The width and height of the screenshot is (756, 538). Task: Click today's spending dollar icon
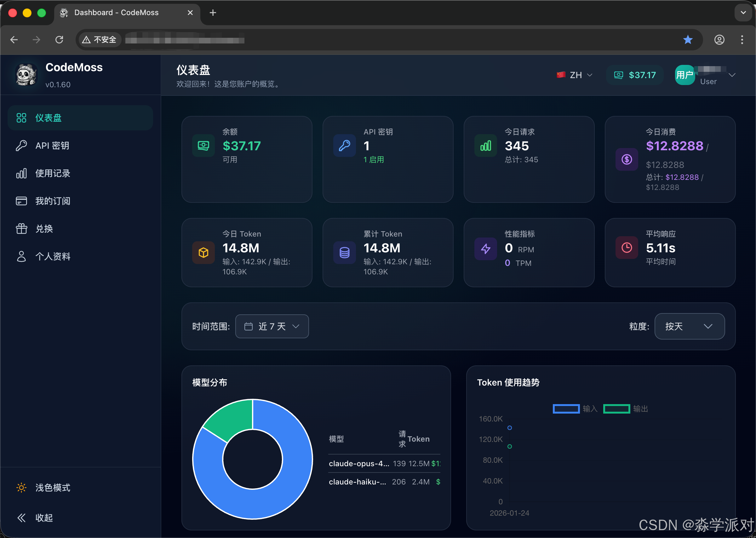click(626, 159)
